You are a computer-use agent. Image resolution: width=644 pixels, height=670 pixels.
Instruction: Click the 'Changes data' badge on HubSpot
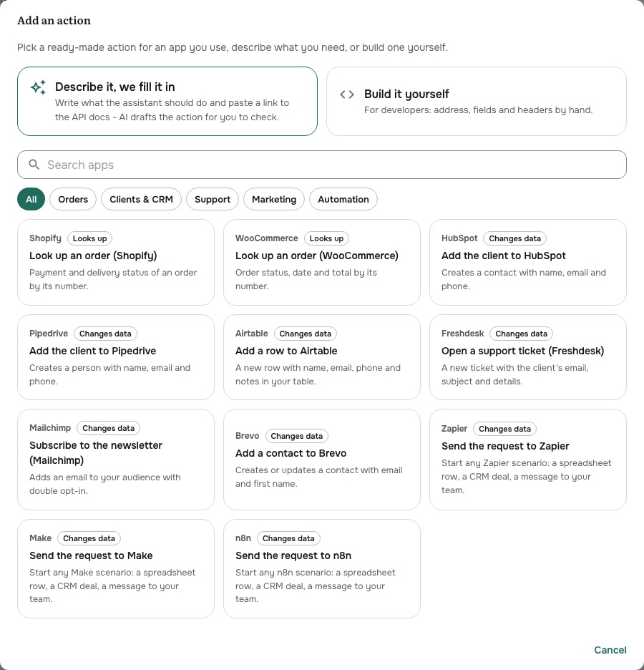point(514,238)
